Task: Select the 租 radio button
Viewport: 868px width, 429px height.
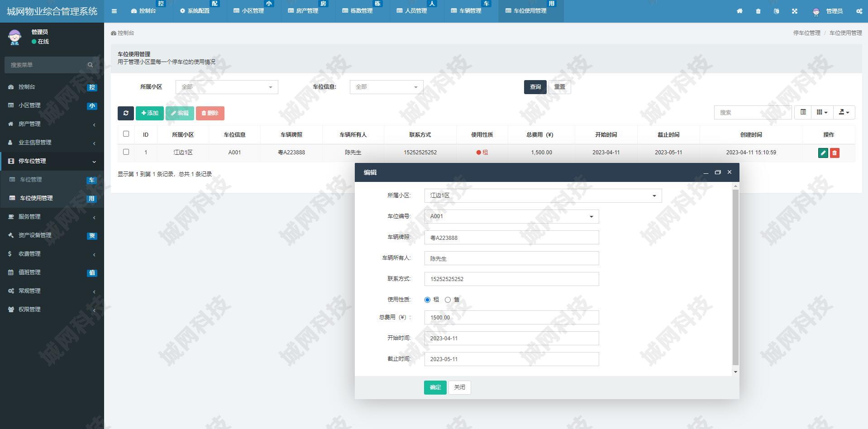Action: [427, 300]
